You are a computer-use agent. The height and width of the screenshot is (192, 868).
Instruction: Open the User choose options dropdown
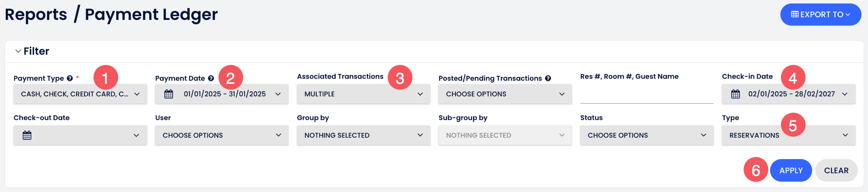coord(221,136)
